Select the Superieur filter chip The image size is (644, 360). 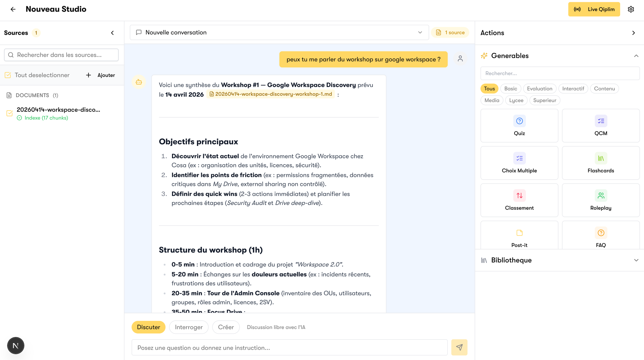pyautogui.click(x=545, y=100)
